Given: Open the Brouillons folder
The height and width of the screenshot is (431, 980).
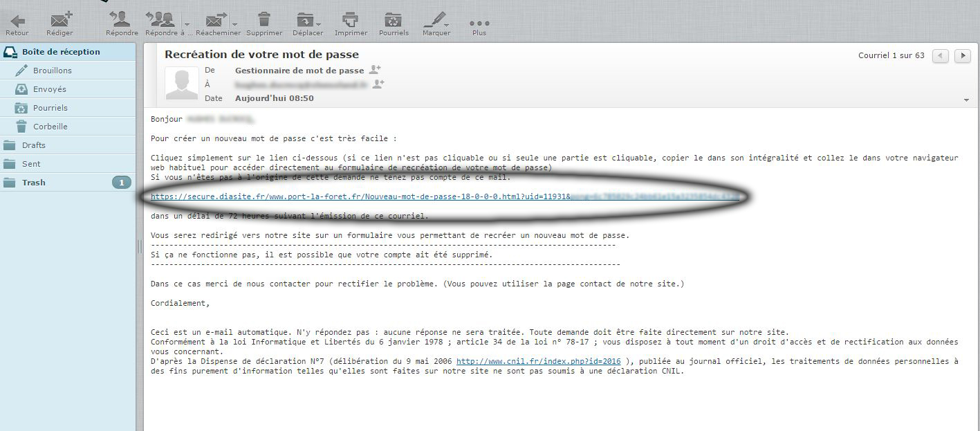Looking at the screenshot, I should pos(52,71).
